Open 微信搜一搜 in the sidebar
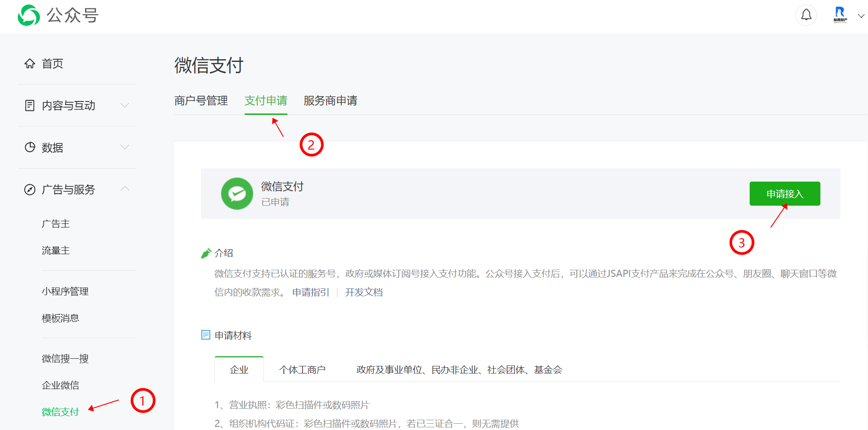Image resolution: width=868 pixels, height=430 pixels. pyautogui.click(x=65, y=359)
